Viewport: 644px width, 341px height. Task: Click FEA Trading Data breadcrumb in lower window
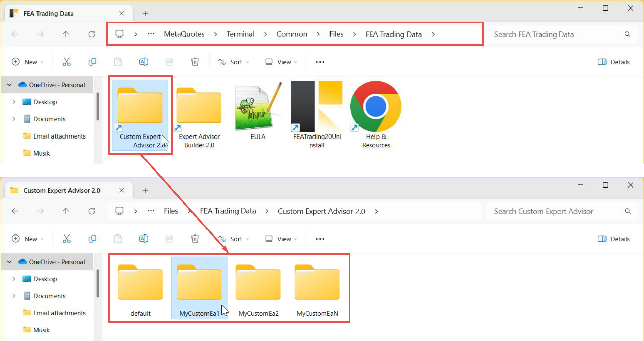pos(228,211)
